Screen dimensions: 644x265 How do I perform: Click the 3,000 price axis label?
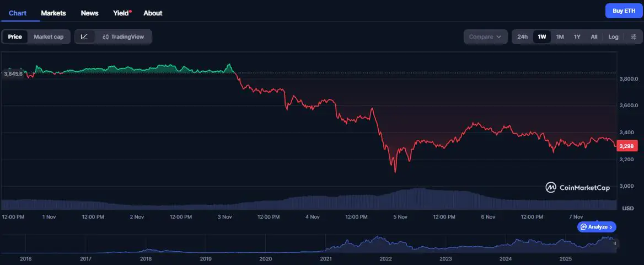(627, 186)
